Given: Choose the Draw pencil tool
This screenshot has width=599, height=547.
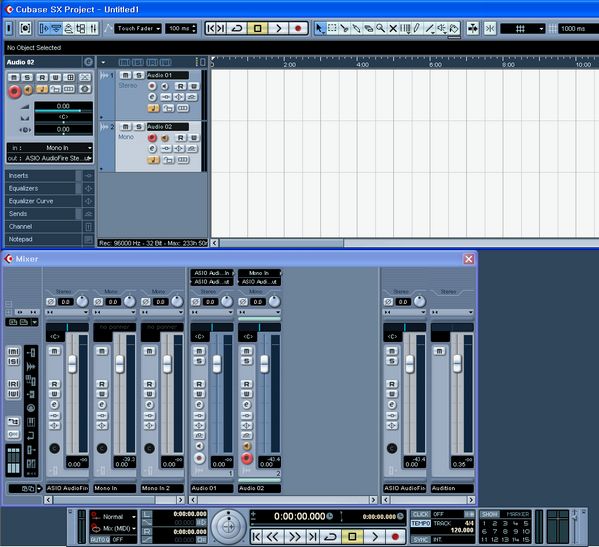Looking at the screenshot, I should pos(417,29).
